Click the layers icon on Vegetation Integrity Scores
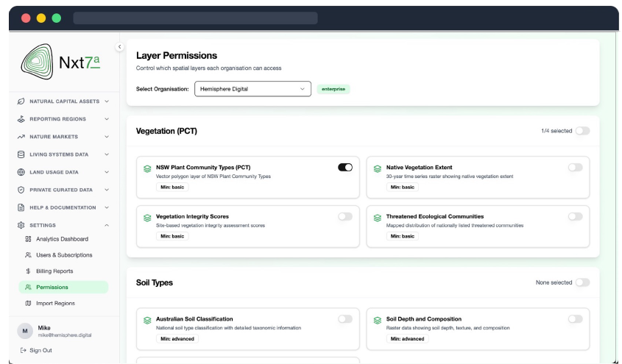622x364 pixels. point(147,218)
